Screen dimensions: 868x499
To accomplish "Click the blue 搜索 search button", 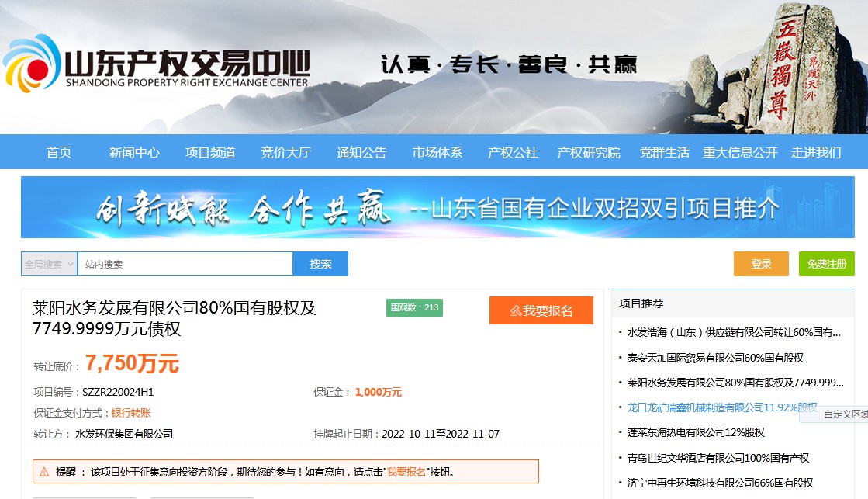I will tap(320, 264).
